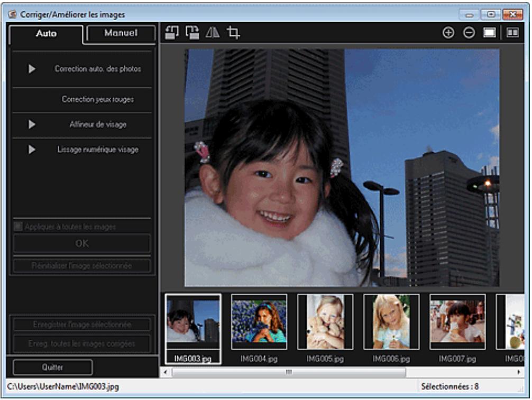This screenshot has height=400, width=532.
Task: Click the scrollbar left arrow
Action: click(166, 372)
